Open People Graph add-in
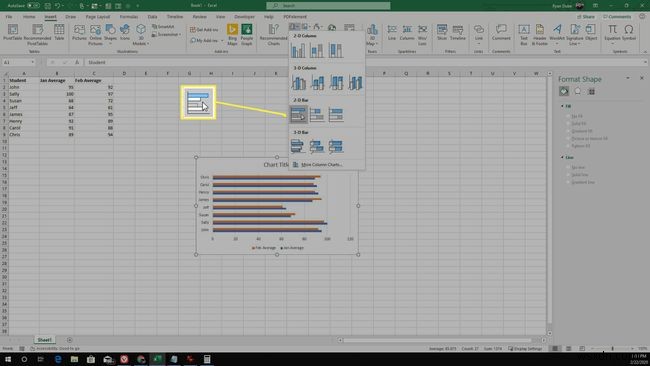 tap(247, 34)
